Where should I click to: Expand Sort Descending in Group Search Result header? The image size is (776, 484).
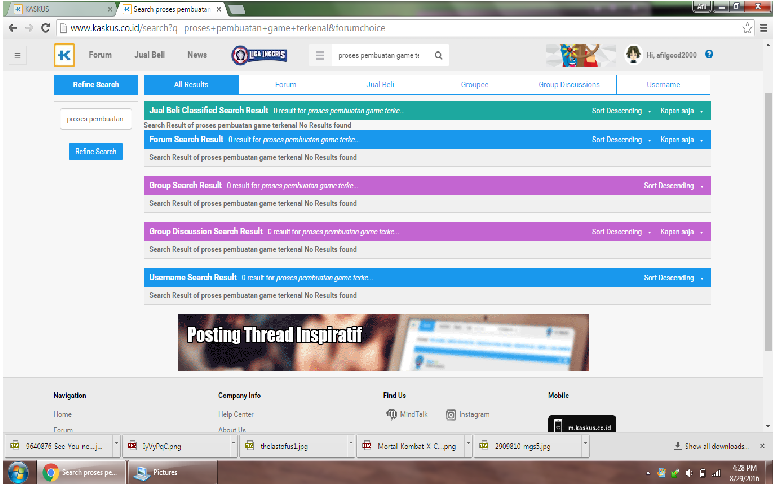coord(673,186)
